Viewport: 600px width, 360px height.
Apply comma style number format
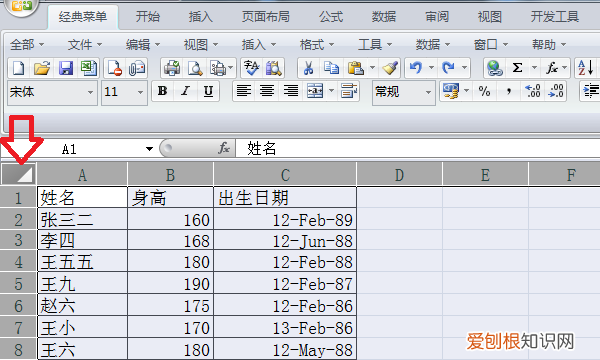click(509, 91)
